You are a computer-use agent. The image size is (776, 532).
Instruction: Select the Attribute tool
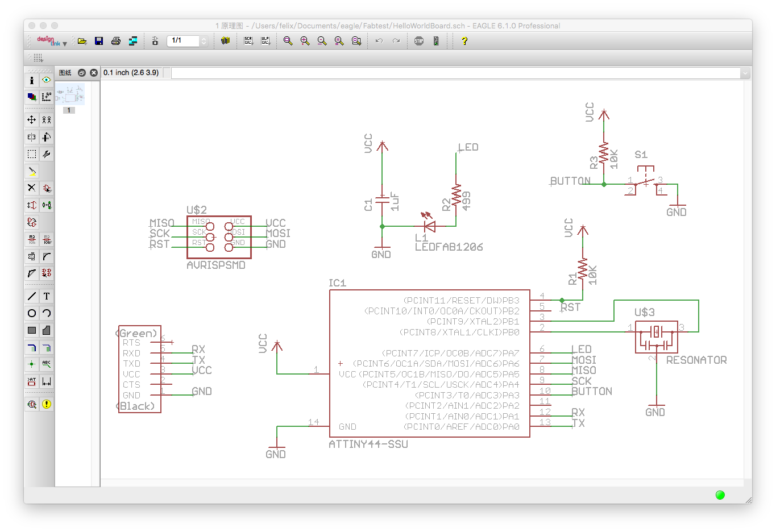point(32,381)
